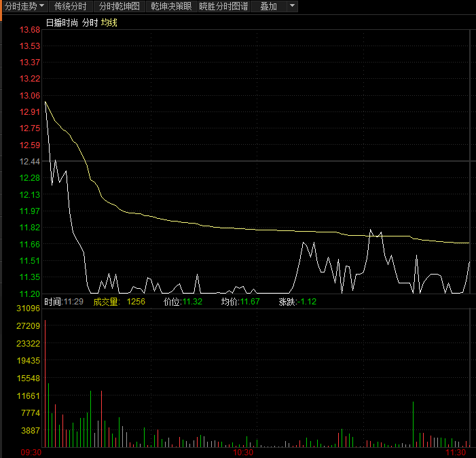The width and height of the screenshot is (476, 458).
Task: Open the 分时走势 dropdown menu
Action: point(25,6)
